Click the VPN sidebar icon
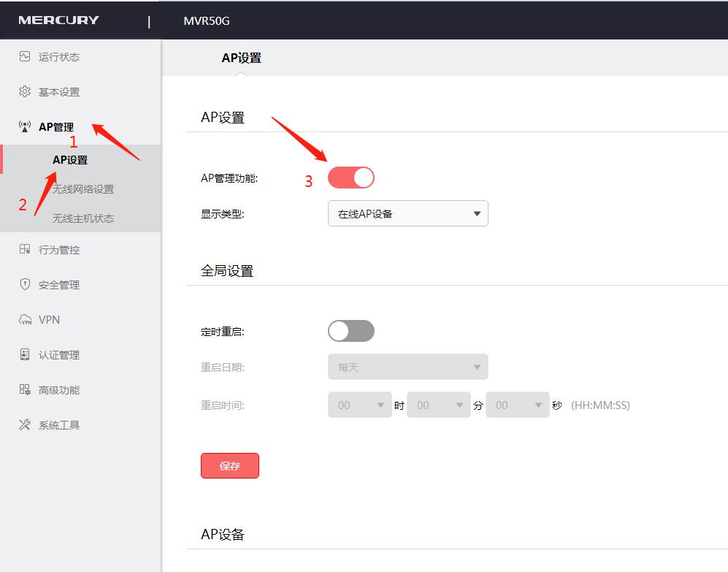 (x=23, y=319)
